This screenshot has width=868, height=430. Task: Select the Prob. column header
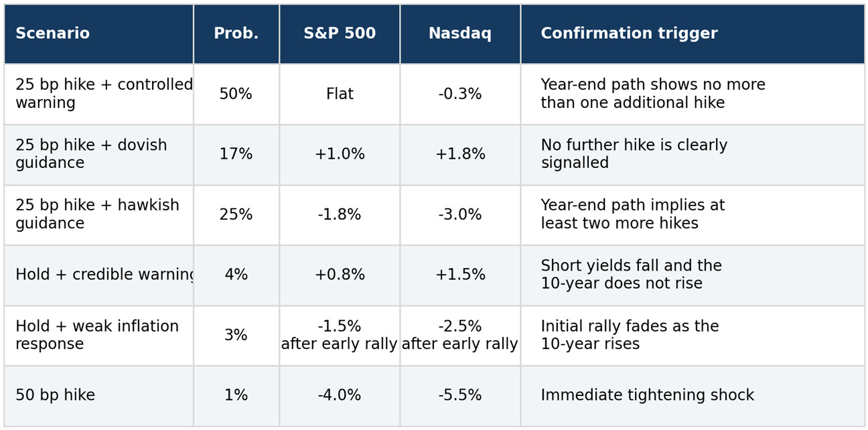pos(236,34)
